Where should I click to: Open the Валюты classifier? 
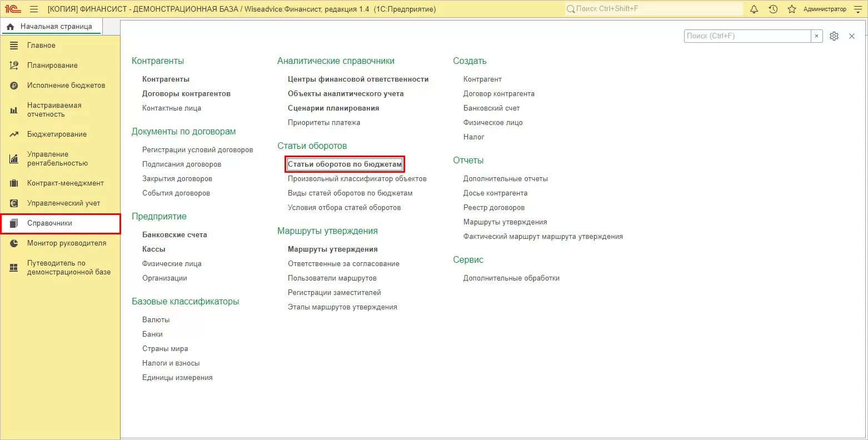[x=156, y=320]
